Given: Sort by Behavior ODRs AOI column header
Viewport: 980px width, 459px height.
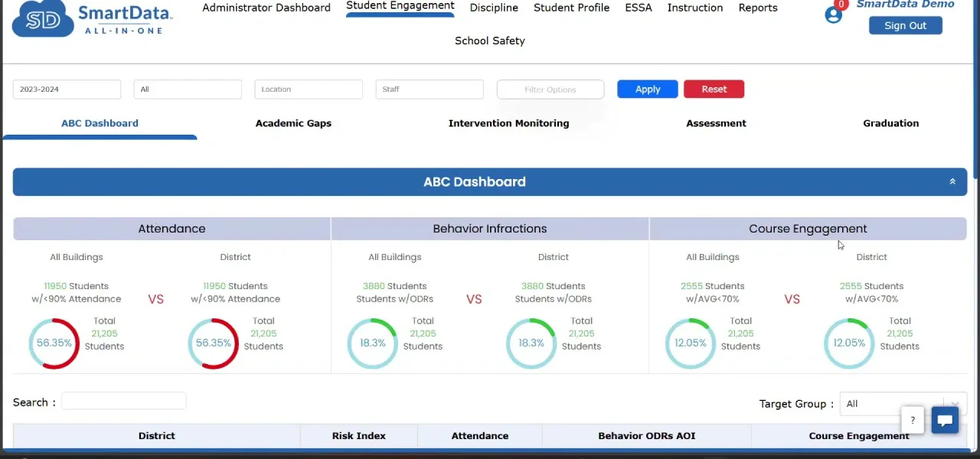Looking at the screenshot, I should (647, 436).
